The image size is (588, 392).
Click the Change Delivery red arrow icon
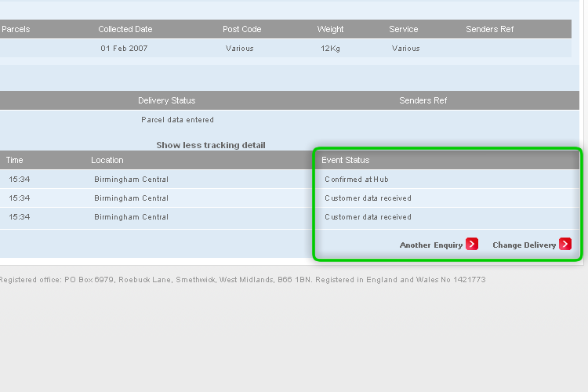pos(565,244)
